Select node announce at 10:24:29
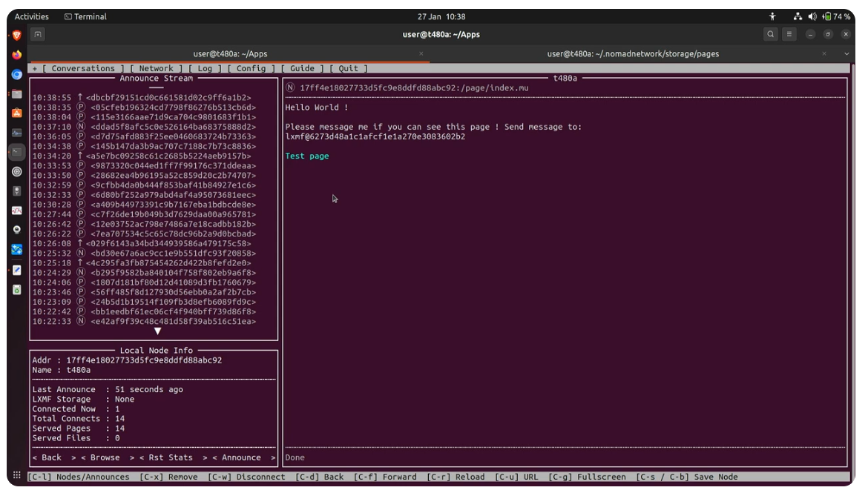The width and height of the screenshot is (868, 493). click(144, 273)
